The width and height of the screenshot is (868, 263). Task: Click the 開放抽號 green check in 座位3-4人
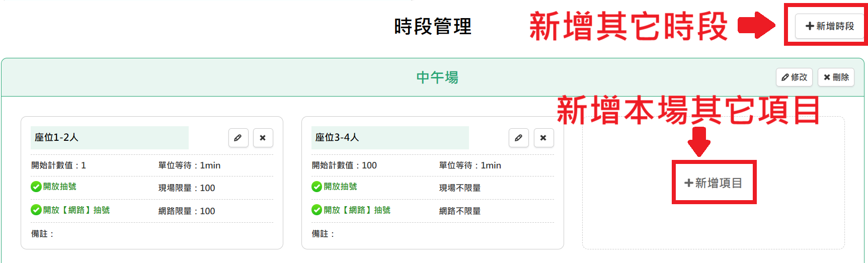317,187
